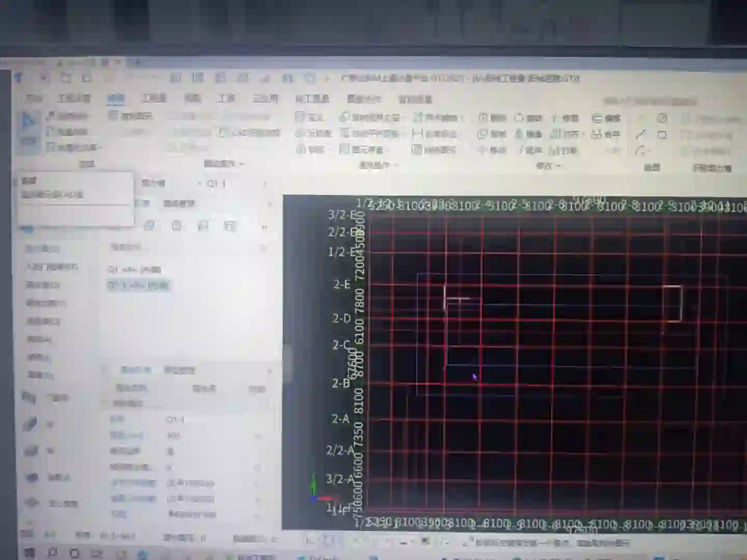Open the 门窗洞 category in navigation tree
Image resolution: width=747 pixels, height=560 pixels.
click(x=46, y=398)
